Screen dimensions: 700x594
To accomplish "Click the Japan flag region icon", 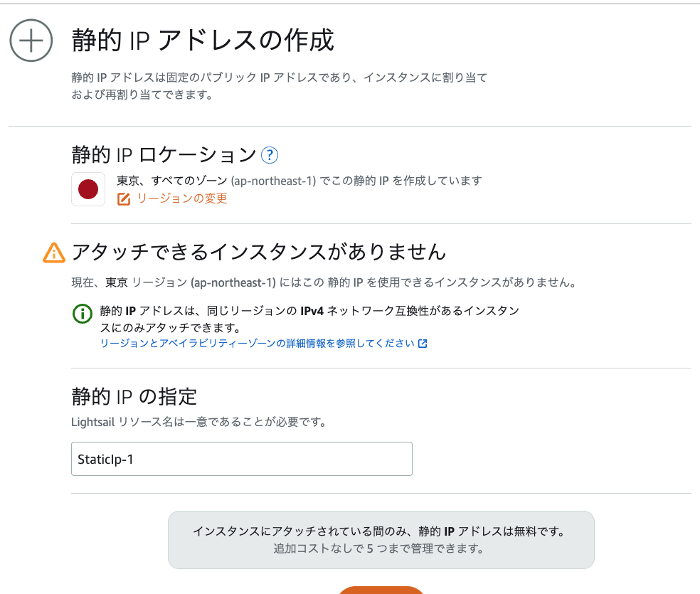I will point(88,189).
